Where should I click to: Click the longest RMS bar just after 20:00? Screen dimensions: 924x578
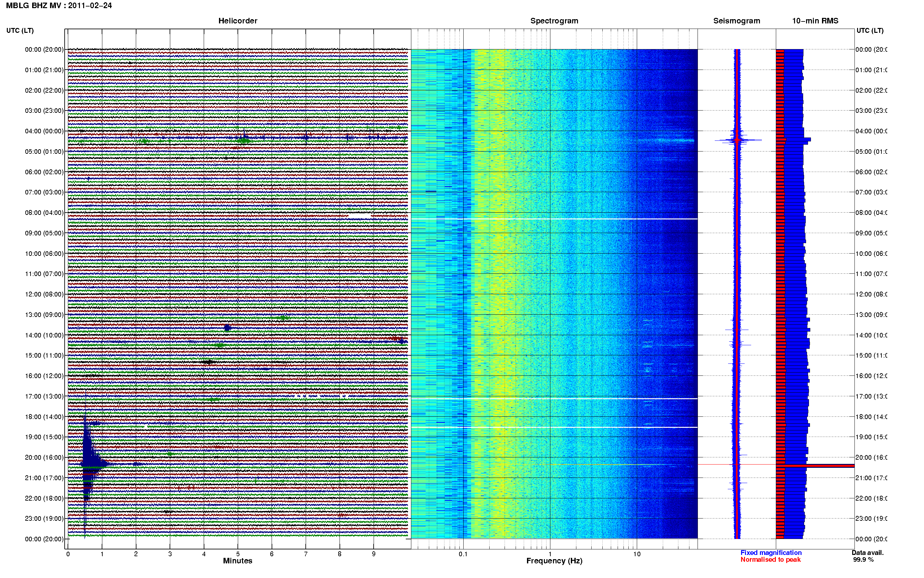pos(815,466)
